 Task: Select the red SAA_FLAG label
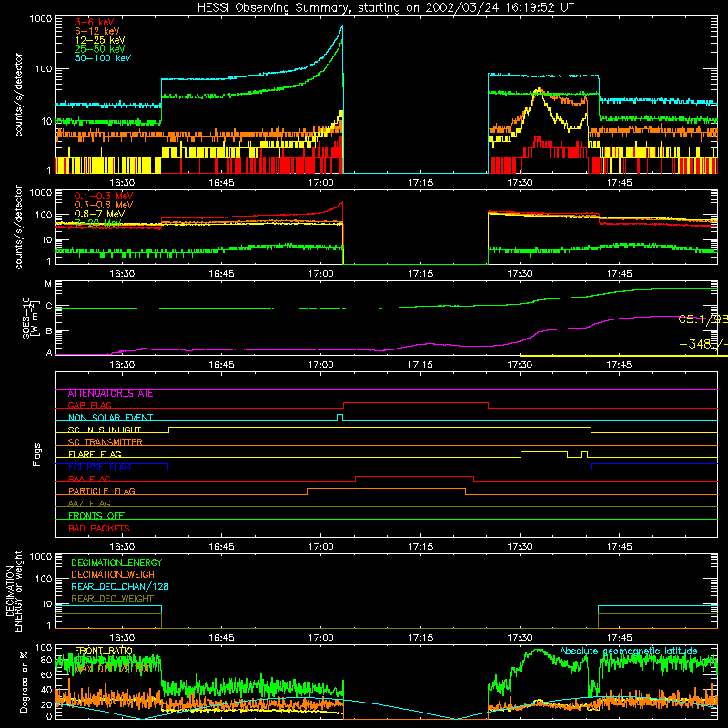[x=89, y=479]
